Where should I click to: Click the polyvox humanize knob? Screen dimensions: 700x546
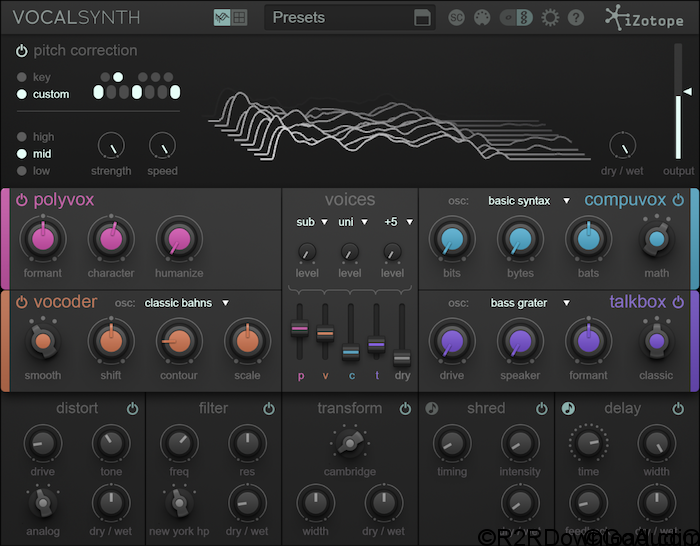(x=179, y=239)
